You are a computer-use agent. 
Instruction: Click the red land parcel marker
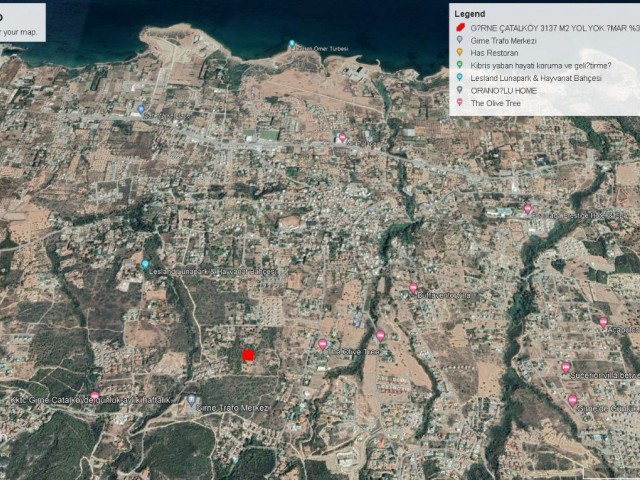(248, 355)
